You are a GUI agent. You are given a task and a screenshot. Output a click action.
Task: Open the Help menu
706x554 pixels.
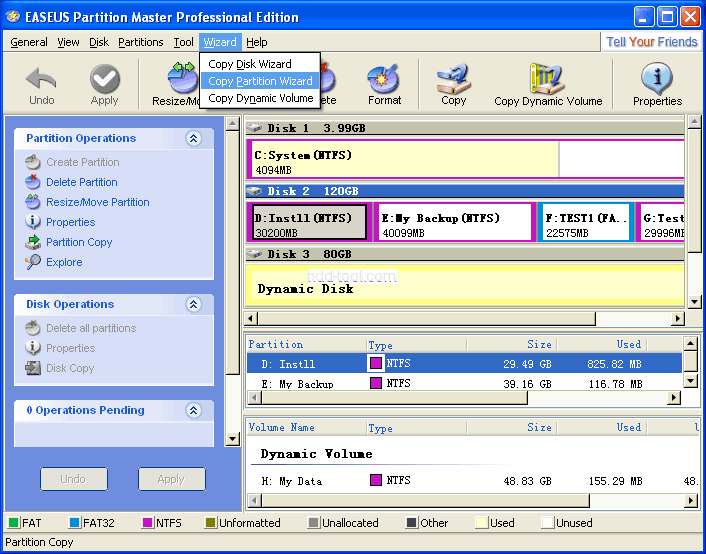tap(257, 42)
